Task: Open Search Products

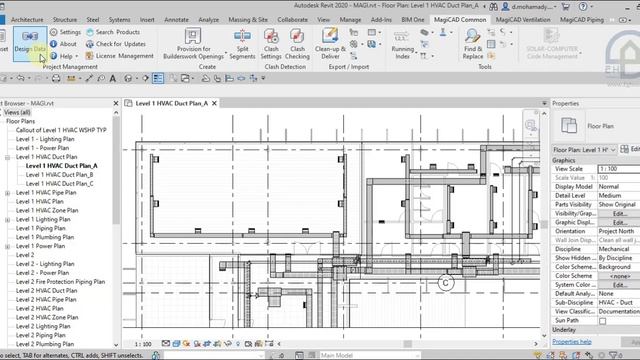Action: pos(113,32)
